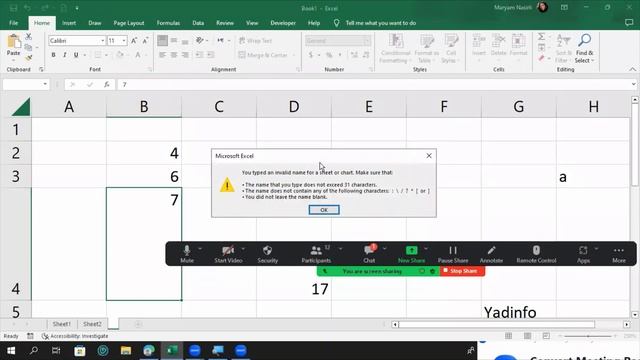Click in the formula bar showing 7
The height and width of the screenshot is (360, 640).
[x=373, y=84]
